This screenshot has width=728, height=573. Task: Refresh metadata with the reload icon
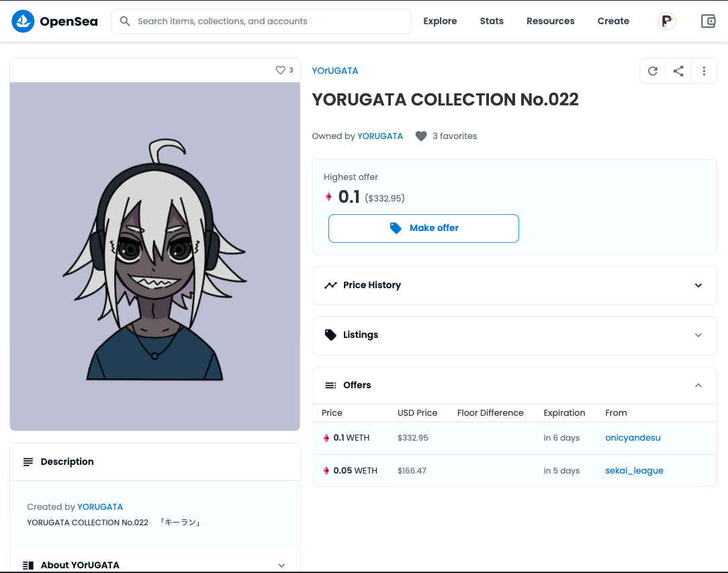(652, 71)
